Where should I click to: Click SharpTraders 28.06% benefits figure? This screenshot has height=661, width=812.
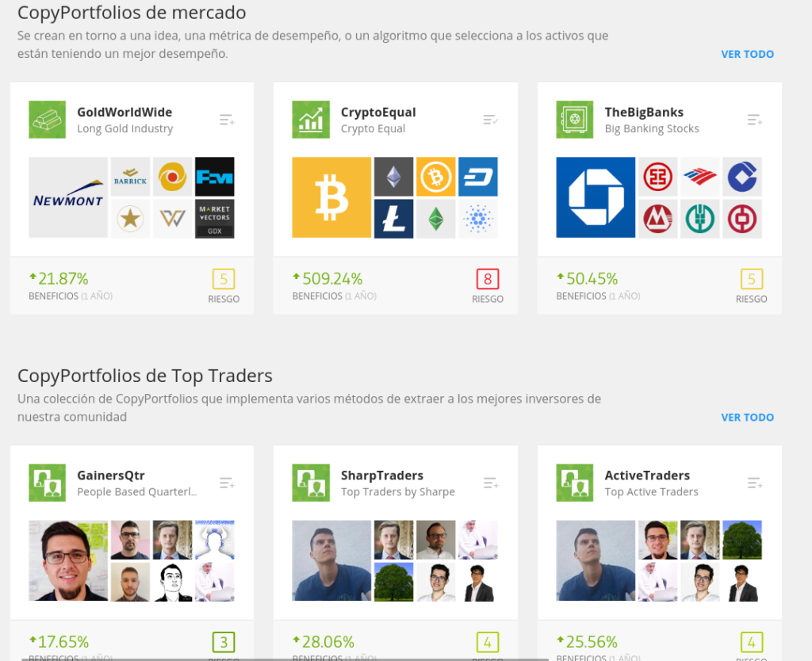(x=324, y=642)
